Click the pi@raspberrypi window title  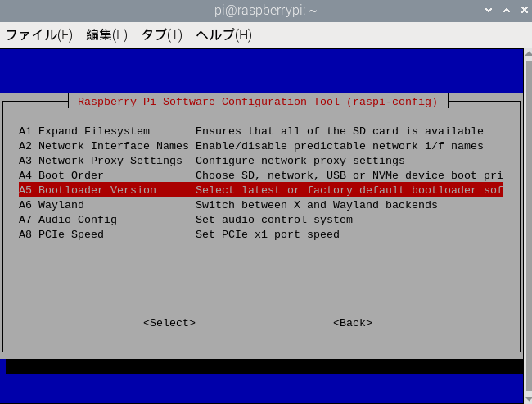pyautogui.click(x=266, y=11)
